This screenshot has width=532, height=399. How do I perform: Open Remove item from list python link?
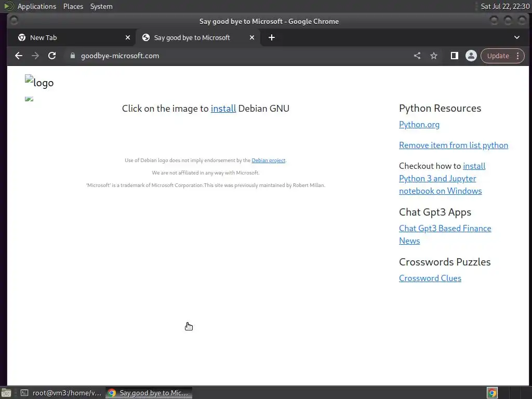(453, 145)
